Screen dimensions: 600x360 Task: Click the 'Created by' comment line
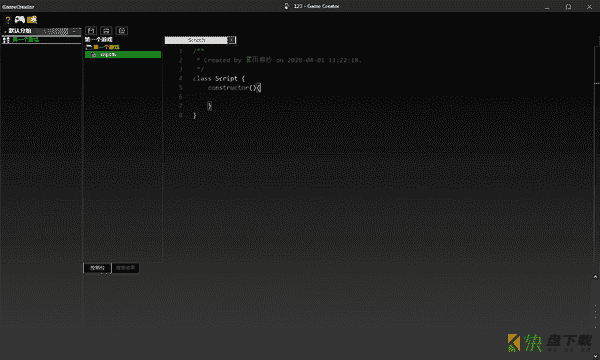279,60
